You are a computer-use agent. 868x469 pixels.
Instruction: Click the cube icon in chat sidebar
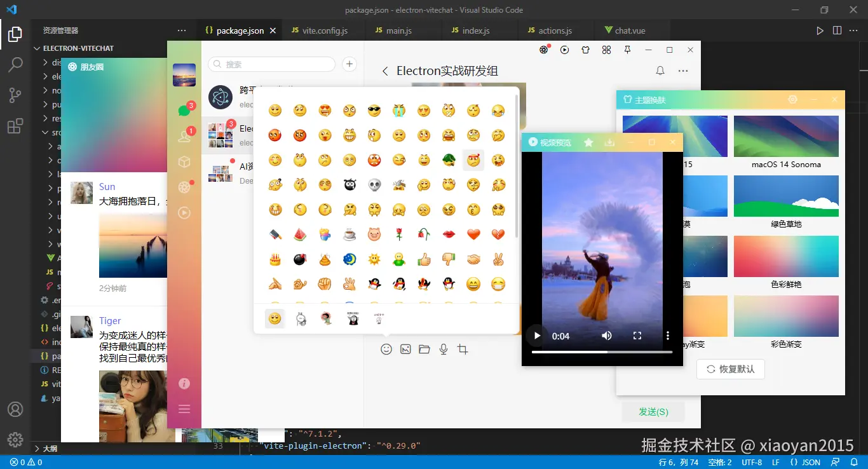[184, 162]
